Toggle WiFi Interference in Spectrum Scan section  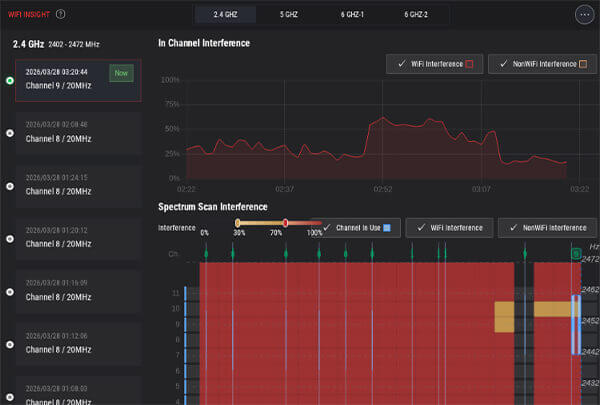[449, 228]
